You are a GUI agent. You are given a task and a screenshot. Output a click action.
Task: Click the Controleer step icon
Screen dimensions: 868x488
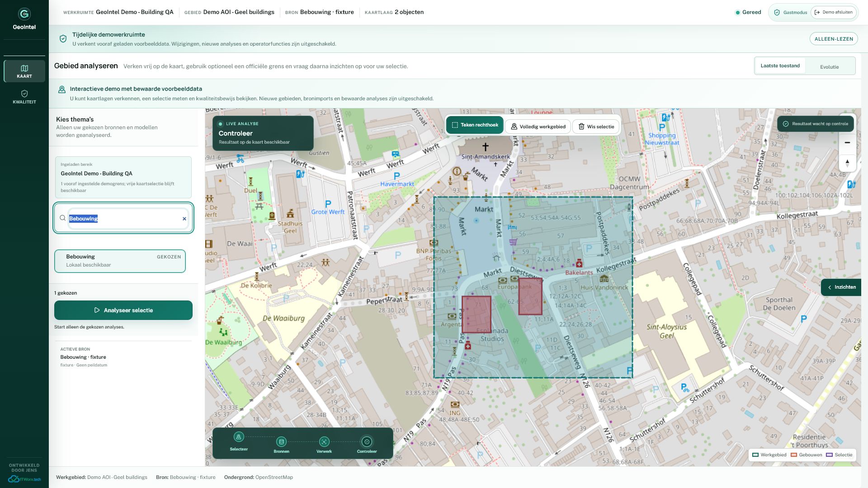point(367,442)
